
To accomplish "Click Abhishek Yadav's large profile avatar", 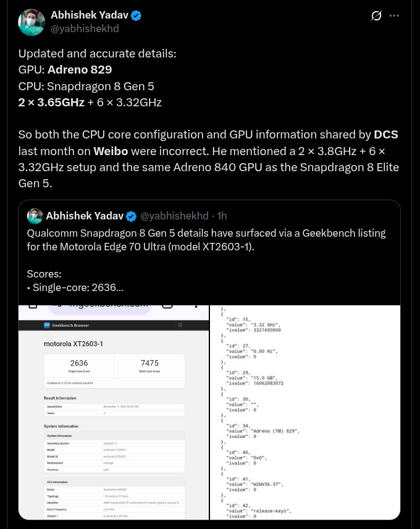I will coord(31,22).
